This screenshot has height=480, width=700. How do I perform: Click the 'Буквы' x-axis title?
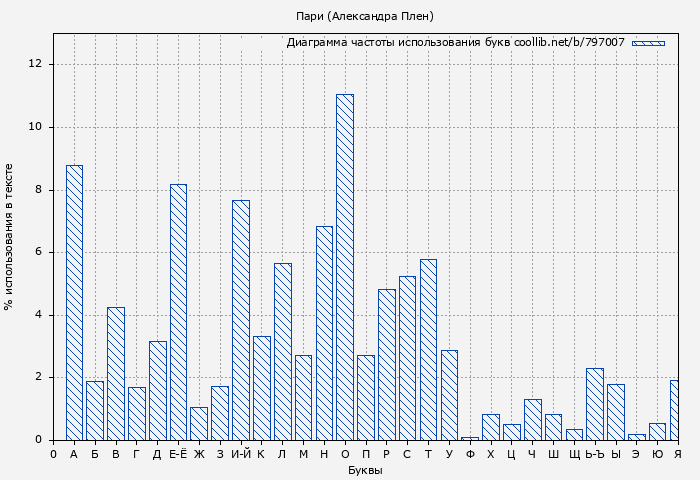pyautogui.click(x=365, y=470)
